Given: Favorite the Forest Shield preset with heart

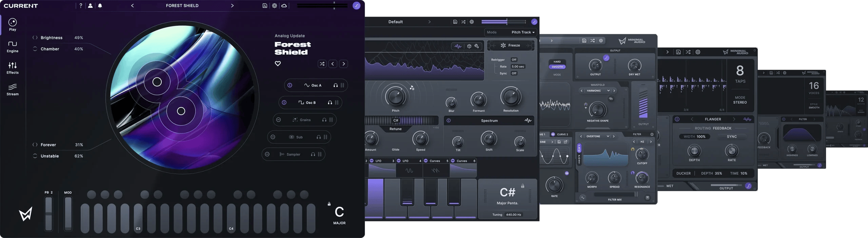Looking at the screenshot, I should click(x=278, y=63).
